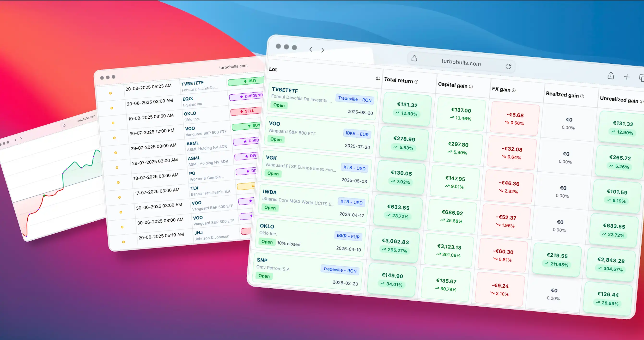Click the reload page icon
Screen dimensions: 644x340
508,66
